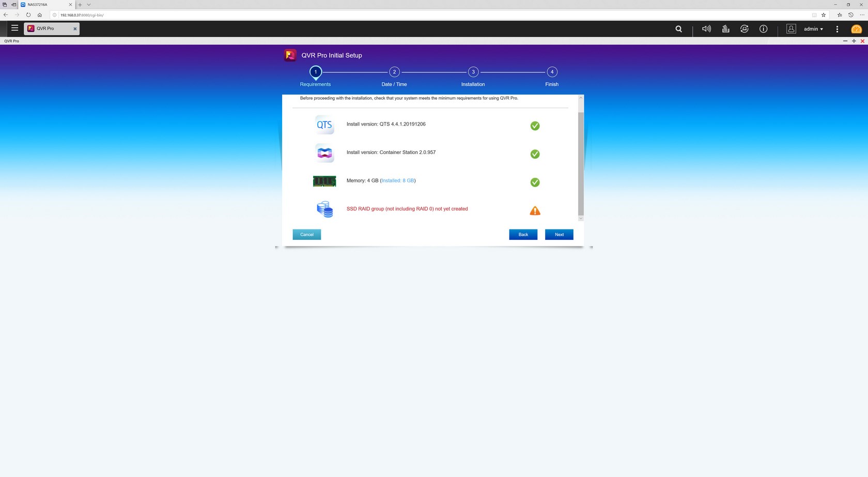Screen dimensions: 868x477
Task: Close QVR Pro window with red X
Action: pos(862,41)
